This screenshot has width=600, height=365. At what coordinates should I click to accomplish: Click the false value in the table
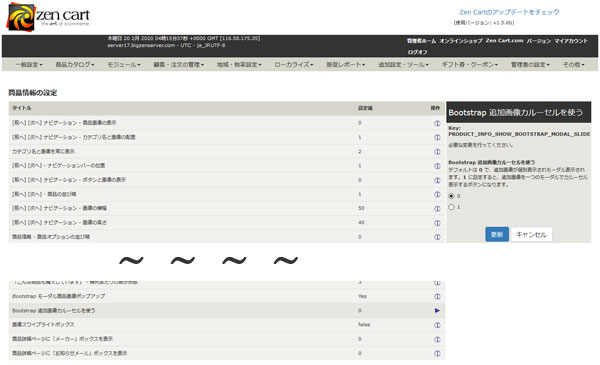(364, 325)
